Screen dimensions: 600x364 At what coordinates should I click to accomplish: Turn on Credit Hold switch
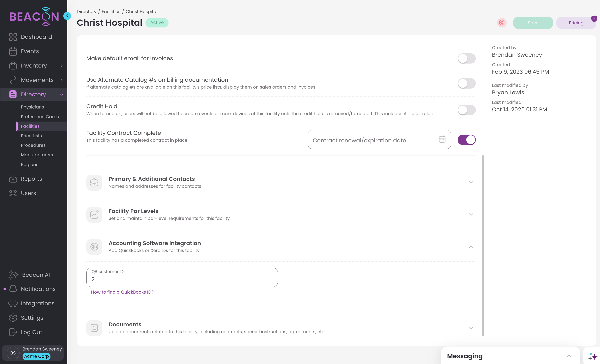tap(466, 110)
